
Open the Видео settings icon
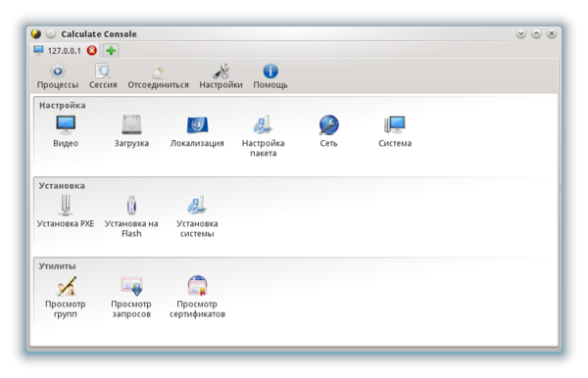66,131
